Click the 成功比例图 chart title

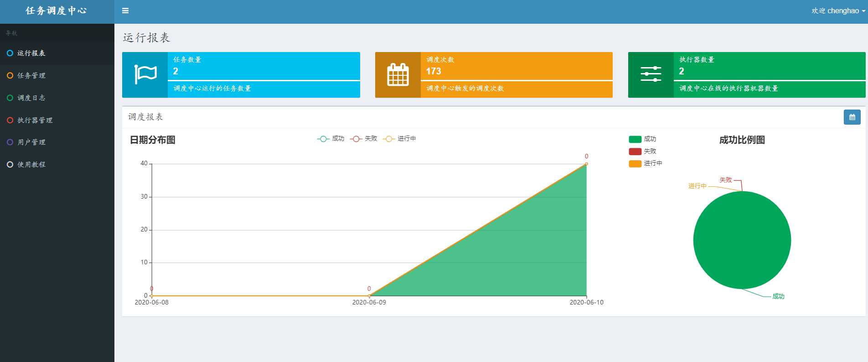[742, 140]
